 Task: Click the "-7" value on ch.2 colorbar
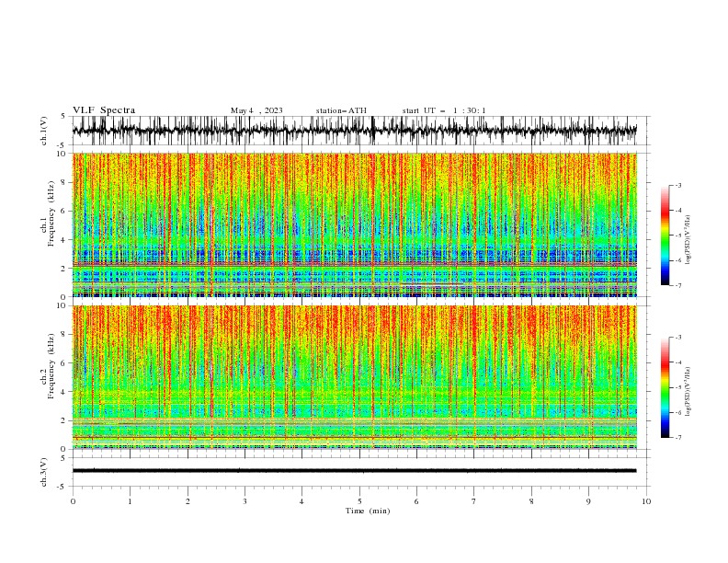pyautogui.click(x=678, y=438)
